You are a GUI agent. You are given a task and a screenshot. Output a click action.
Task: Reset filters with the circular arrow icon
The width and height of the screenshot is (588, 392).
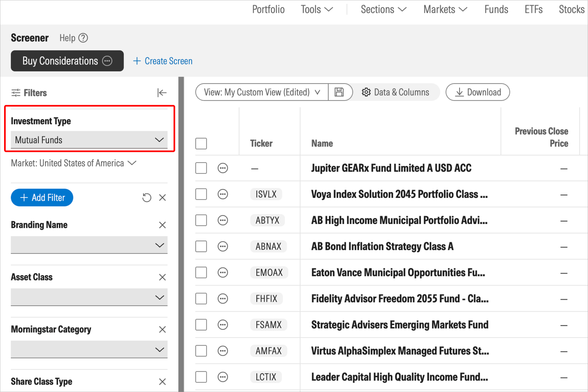click(147, 197)
